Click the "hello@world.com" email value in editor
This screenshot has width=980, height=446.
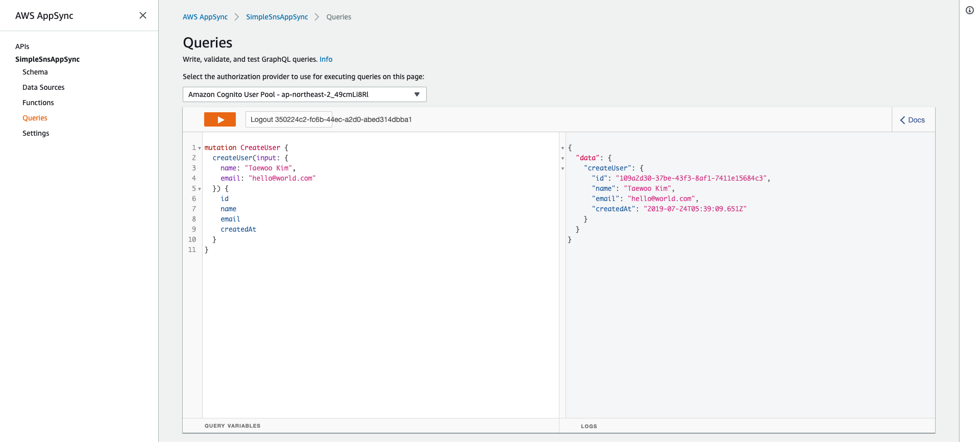pos(282,178)
